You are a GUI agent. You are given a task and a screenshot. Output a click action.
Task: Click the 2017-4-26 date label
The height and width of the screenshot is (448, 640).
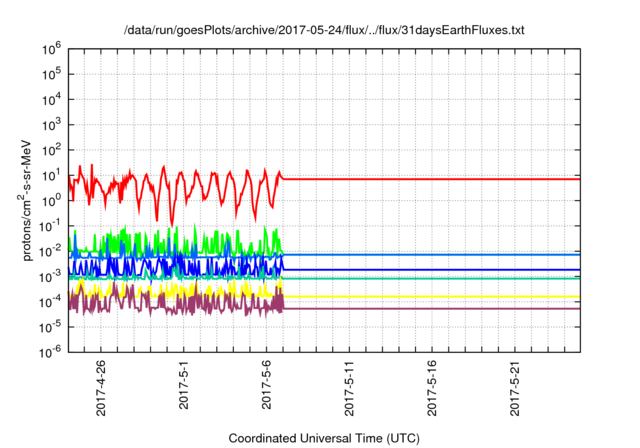[x=101, y=388]
